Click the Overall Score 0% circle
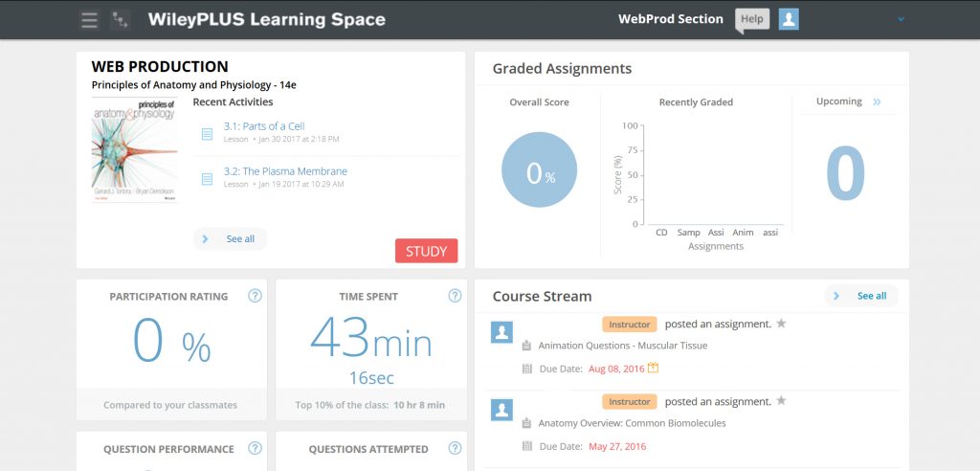This screenshot has height=471, width=980. [539, 170]
